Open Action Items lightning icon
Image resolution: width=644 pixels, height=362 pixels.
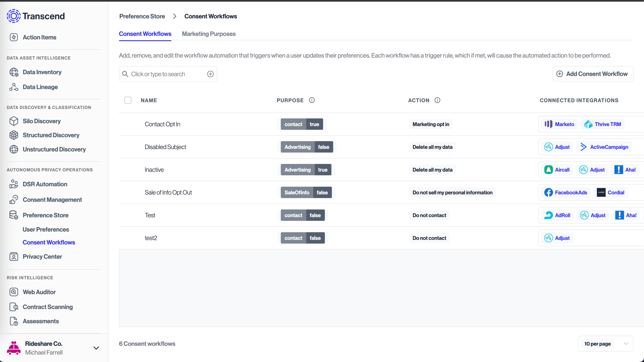pos(14,37)
